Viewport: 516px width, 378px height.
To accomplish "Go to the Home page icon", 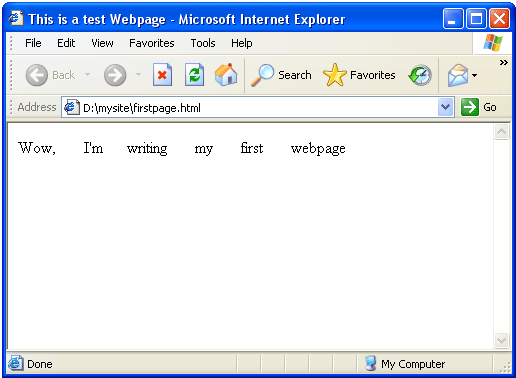I will click(226, 75).
